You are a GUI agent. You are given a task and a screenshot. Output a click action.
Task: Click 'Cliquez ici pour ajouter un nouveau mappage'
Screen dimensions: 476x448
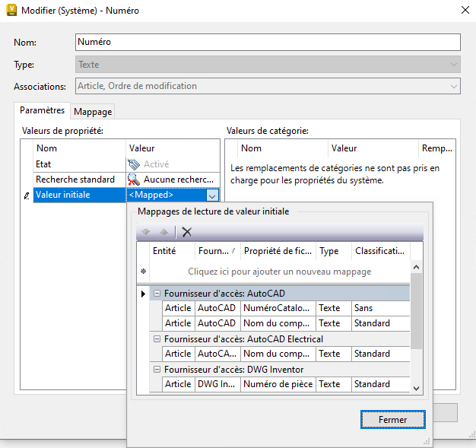pos(279,272)
